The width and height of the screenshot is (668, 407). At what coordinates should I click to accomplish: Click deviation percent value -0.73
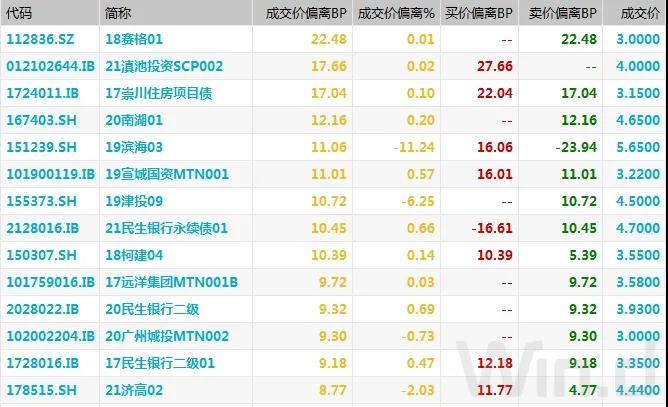418,336
